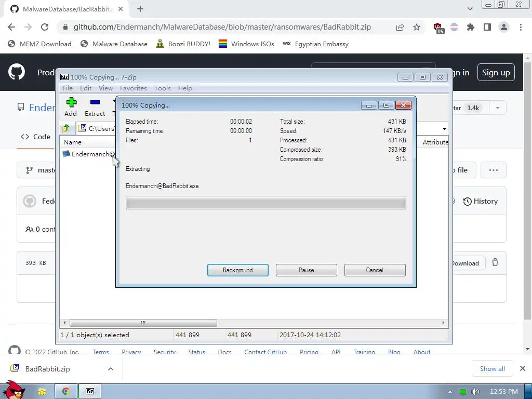Click the GitHub logo in the header
The image size is (532, 399).
pyautogui.click(x=17, y=72)
